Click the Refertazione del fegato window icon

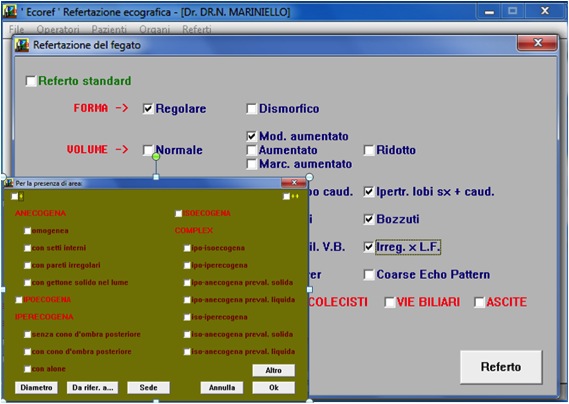[x=22, y=45]
